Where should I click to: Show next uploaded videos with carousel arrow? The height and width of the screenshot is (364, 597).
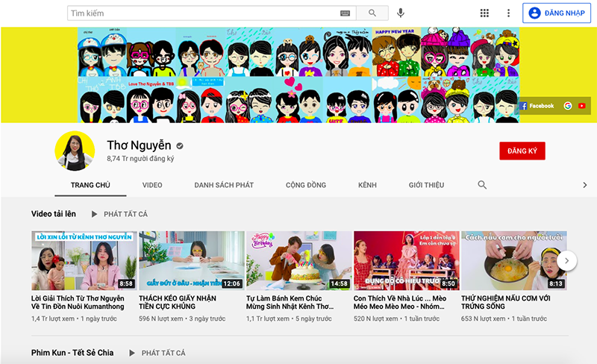[566, 261]
